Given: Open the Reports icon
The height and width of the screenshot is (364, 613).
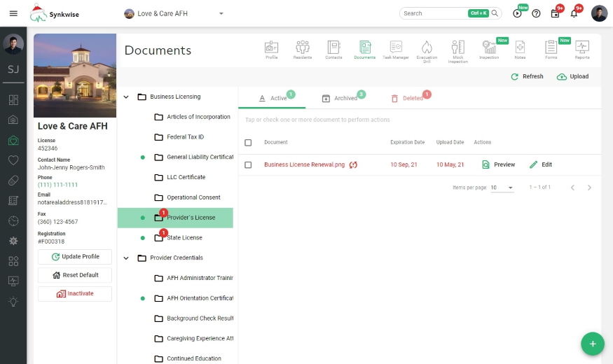Looking at the screenshot, I should coord(581,49).
